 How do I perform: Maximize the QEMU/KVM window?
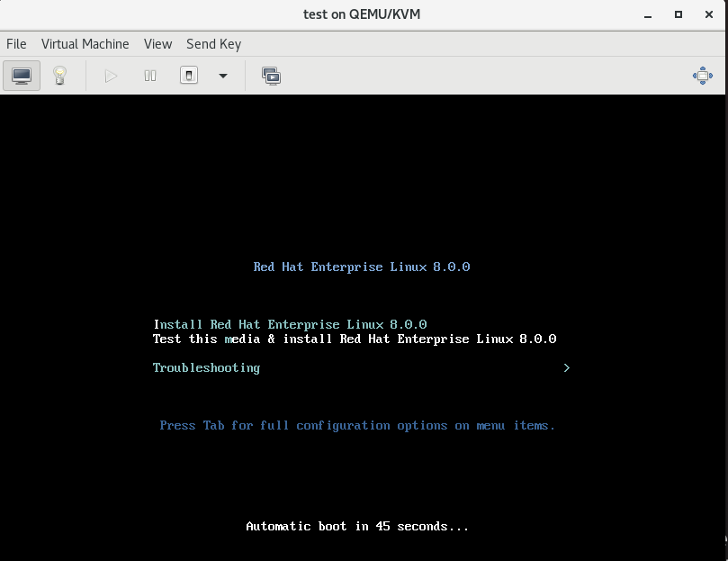click(x=679, y=14)
